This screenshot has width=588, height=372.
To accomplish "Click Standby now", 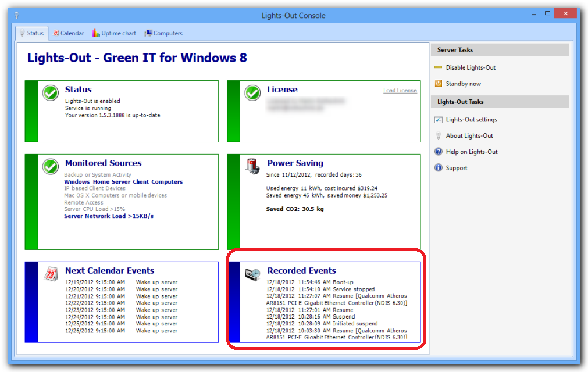I will (x=463, y=84).
